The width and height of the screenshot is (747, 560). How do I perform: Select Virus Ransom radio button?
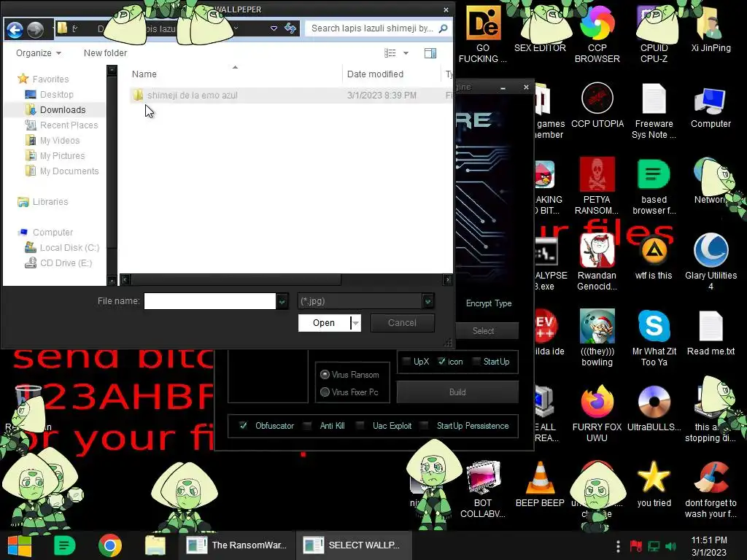pyautogui.click(x=325, y=375)
